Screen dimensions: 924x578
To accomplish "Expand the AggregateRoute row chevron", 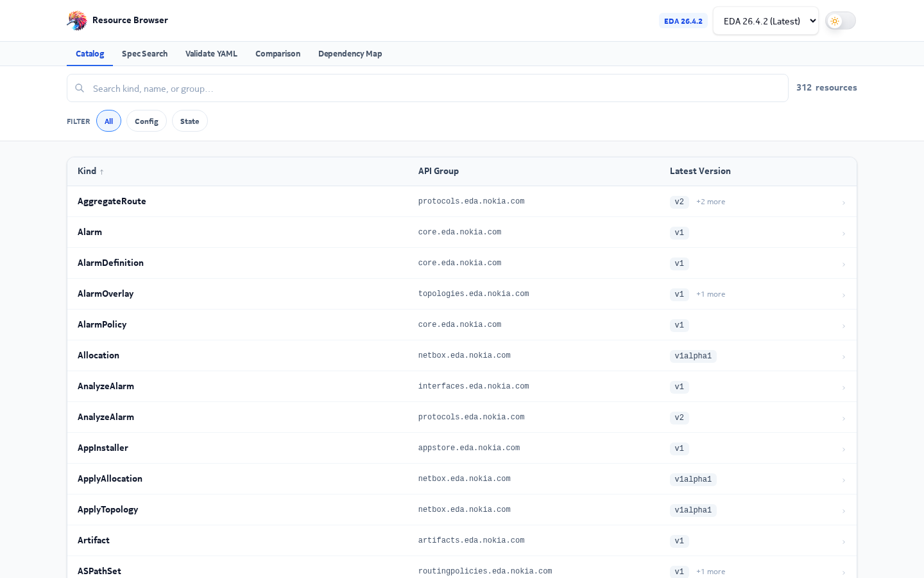I will [x=844, y=202].
